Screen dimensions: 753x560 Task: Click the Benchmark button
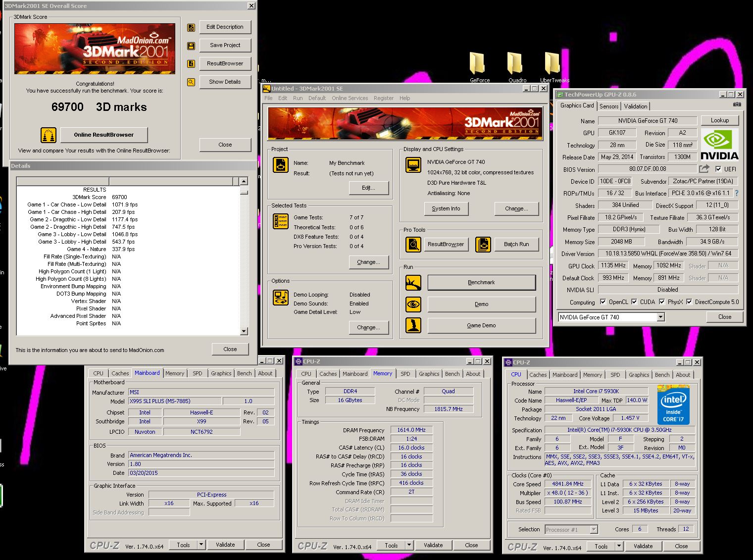[481, 283]
